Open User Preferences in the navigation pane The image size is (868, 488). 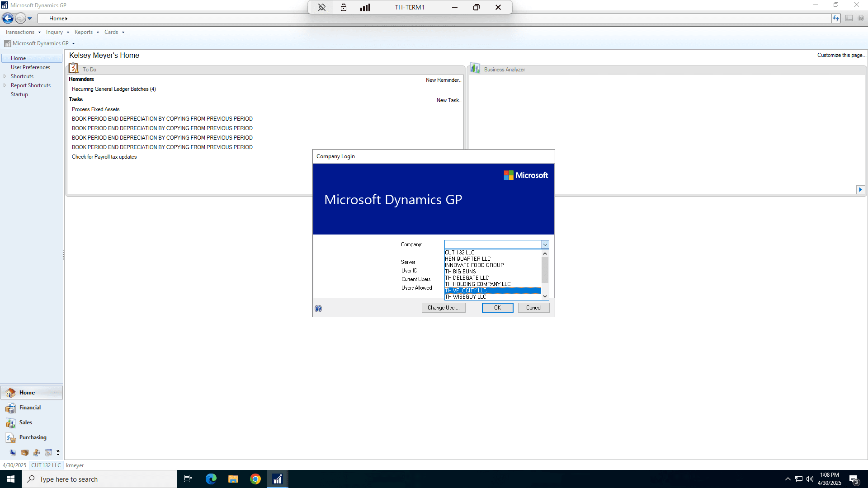[x=30, y=67]
